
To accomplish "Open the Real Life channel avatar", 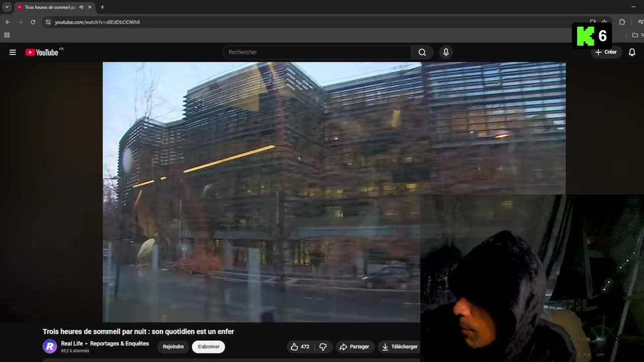I will 50,346.
